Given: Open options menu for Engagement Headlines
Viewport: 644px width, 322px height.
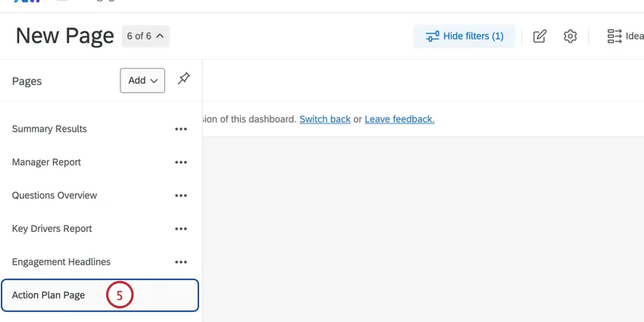Looking at the screenshot, I should click(180, 262).
